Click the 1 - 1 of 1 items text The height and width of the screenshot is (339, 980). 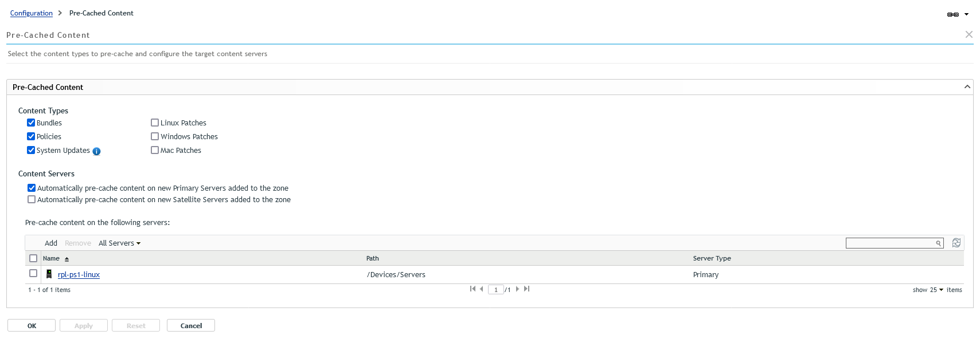pos(49,290)
